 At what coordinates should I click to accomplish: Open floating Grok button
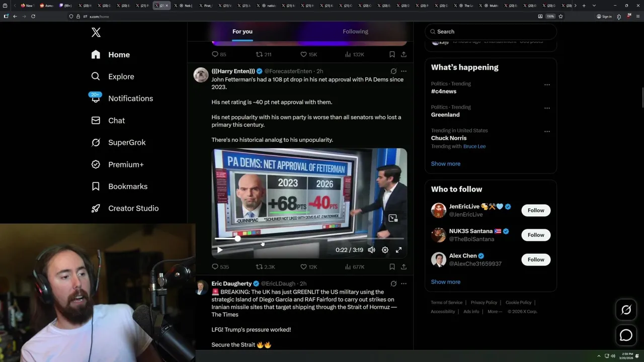(x=626, y=310)
